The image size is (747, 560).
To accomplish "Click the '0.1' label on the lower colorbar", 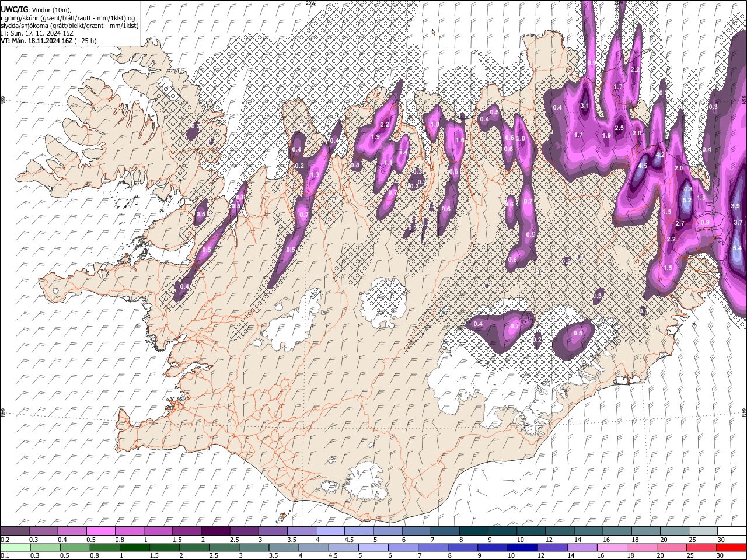I will click(x=5, y=555).
